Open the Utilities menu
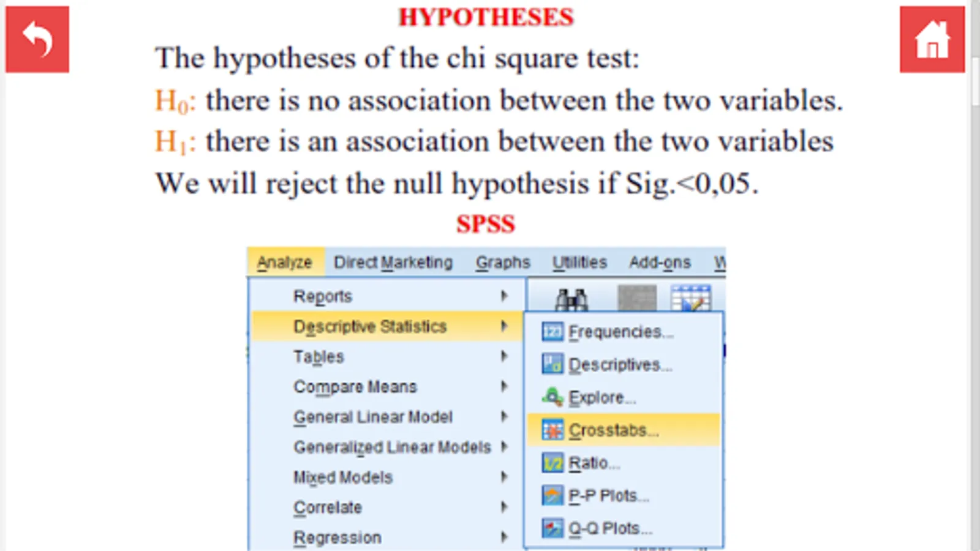Viewport: 980px width, 551px height. (x=579, y=262)
